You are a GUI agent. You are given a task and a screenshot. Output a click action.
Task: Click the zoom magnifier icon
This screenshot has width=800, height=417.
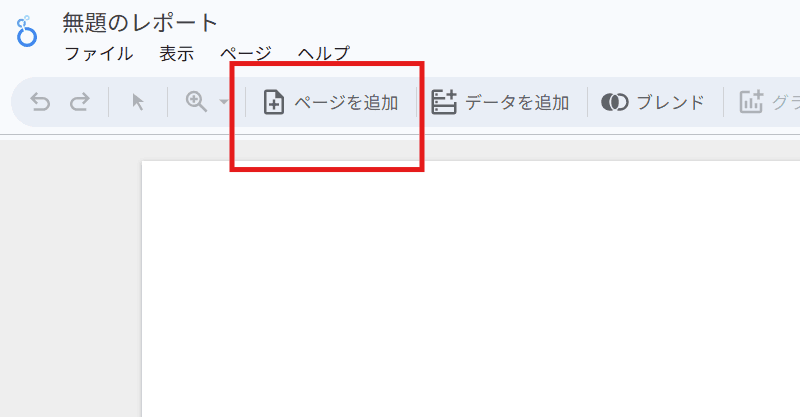[x=196, y=102]
